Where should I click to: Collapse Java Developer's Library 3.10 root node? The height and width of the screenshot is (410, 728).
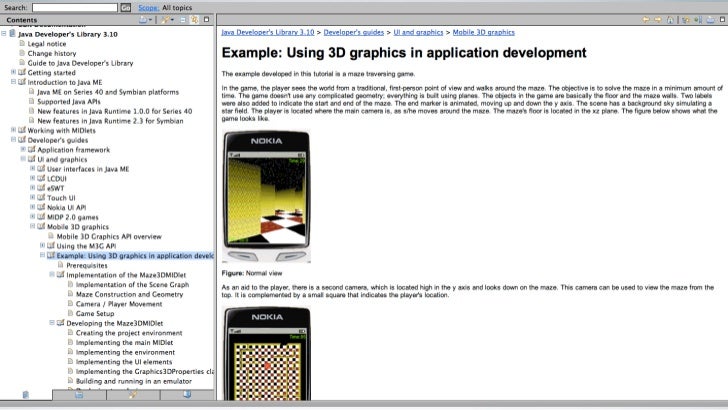click(x=4, y=33)
